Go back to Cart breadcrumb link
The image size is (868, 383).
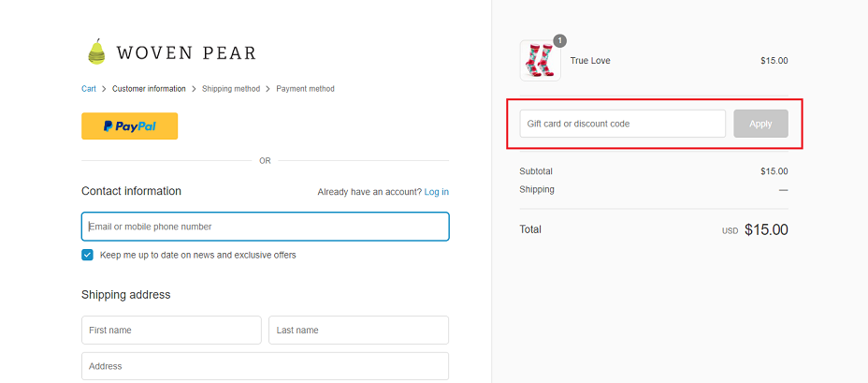[89, 89]
